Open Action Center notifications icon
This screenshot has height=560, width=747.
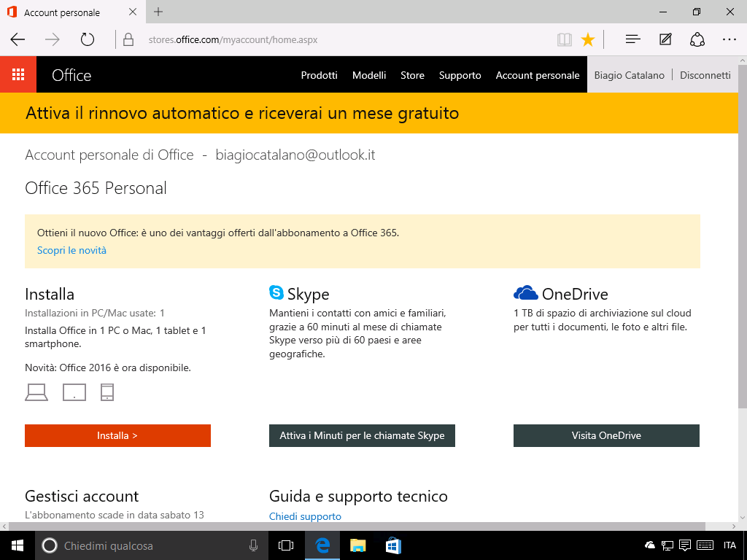coord(684,545)
